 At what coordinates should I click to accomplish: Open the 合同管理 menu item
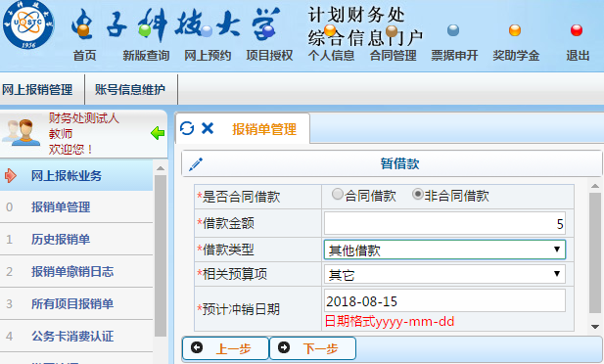pyautogui.click(x=393, y=56)
